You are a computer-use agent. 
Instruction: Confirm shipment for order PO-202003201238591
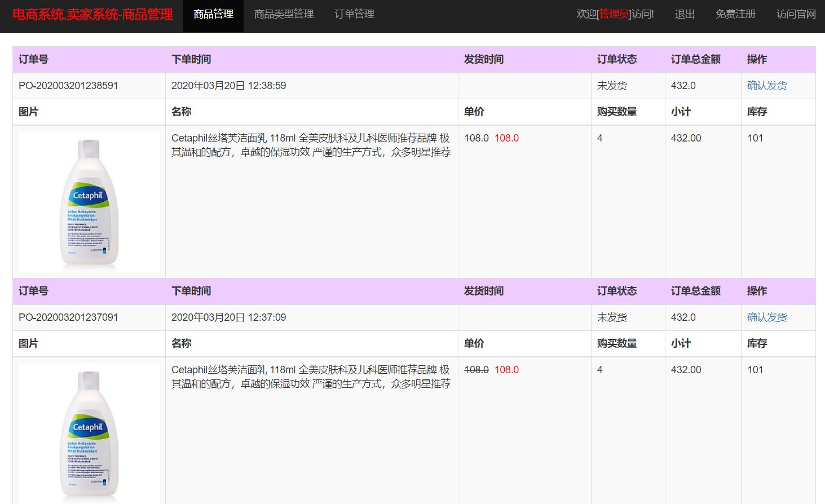pos(767,86)
